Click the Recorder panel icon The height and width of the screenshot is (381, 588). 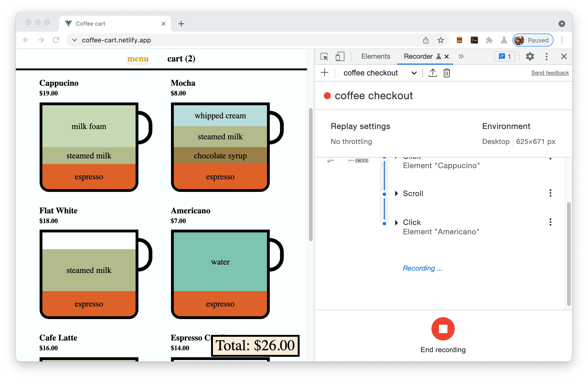click(424, 57)
